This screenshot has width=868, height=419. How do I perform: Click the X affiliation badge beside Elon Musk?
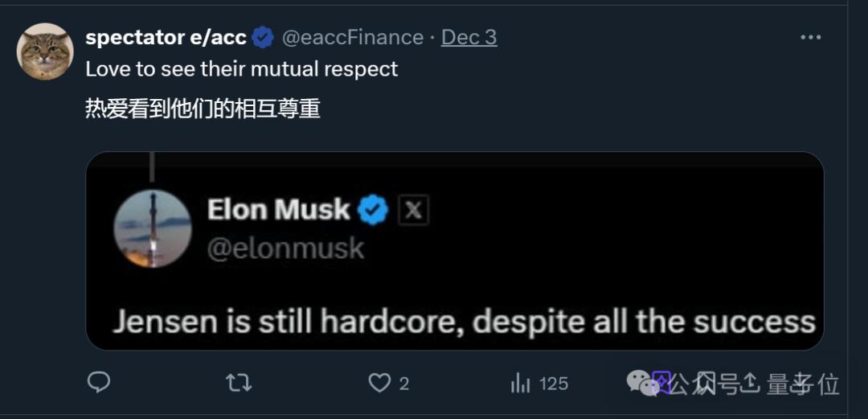click(x=413, y=211)
